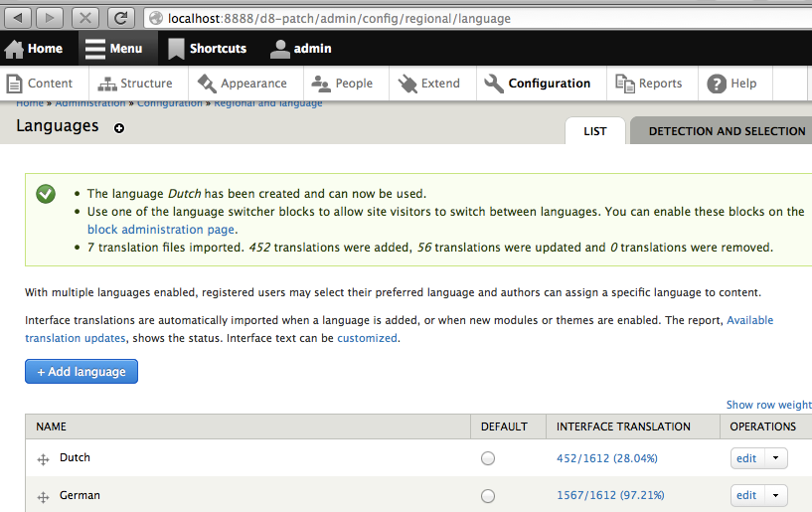Click the green checkmark status icon
Image resolution: width=812 pixels, height=512 pixels.
tap(46, 194)
